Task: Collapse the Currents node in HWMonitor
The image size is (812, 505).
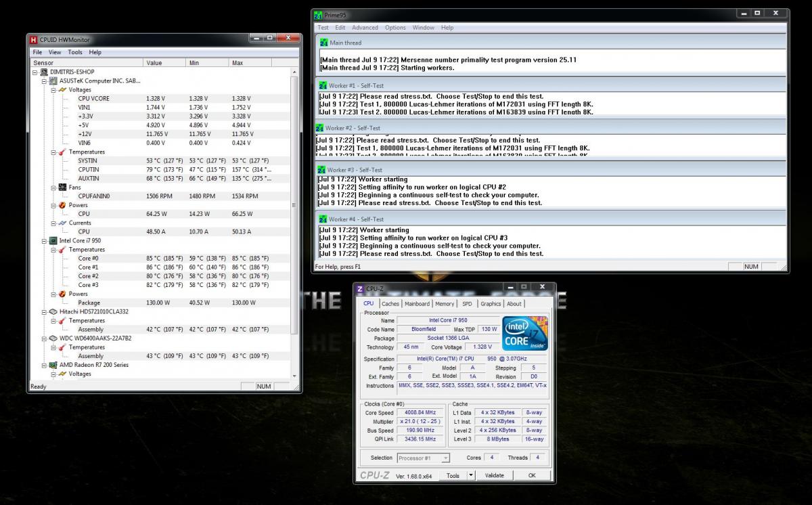Action: (54, 223)
